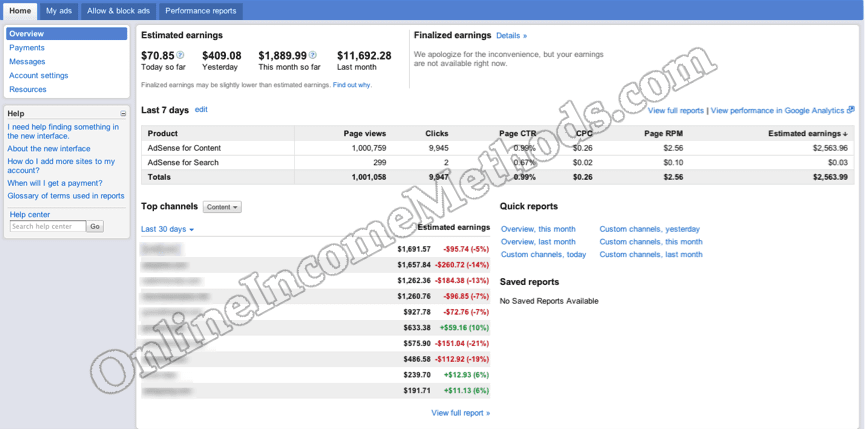Open Custom channels, yesterday quick report
The width and height of the screenshot is (865, 429).
(649, 229)
